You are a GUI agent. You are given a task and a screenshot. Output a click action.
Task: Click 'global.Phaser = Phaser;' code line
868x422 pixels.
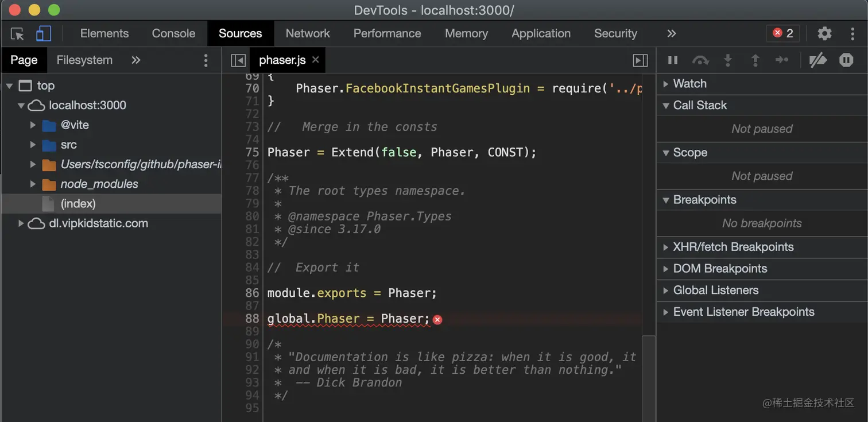(348, 319)
